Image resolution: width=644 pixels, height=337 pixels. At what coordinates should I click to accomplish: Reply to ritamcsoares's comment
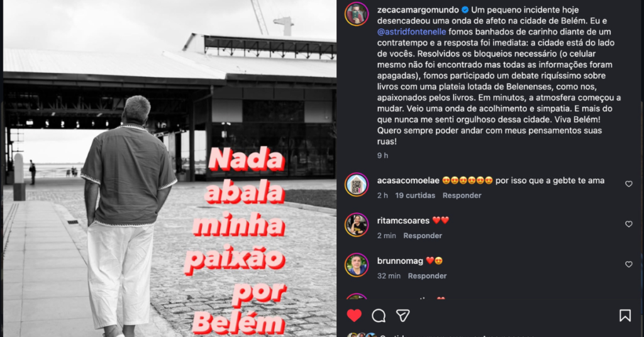(x=423, y=236)
